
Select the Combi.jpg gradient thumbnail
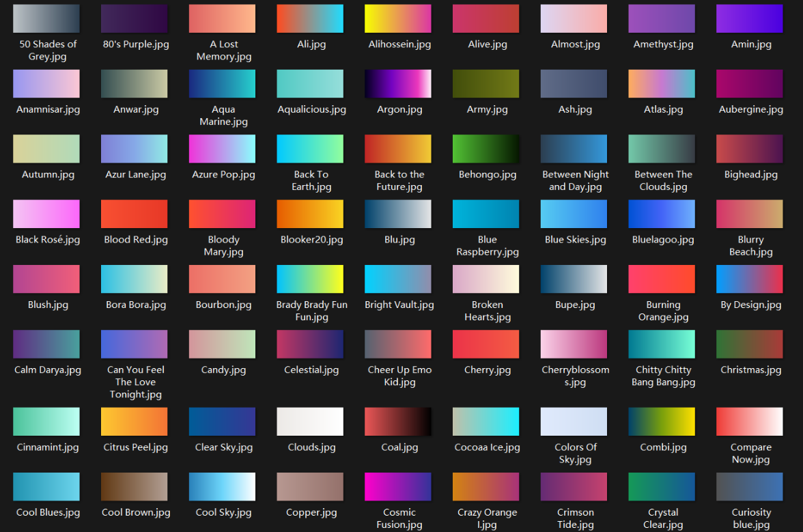click(662, 421)
